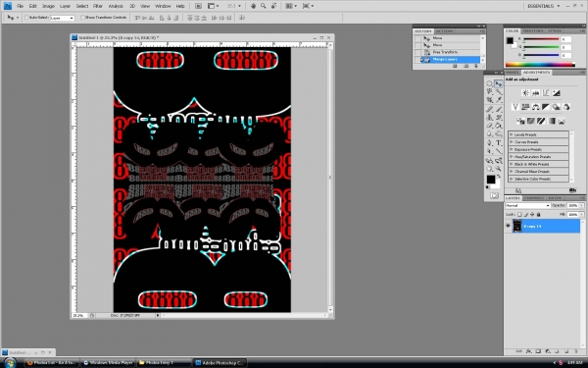Select the Zoom tool in the toolbox
The height and width of the screenshot is (368, 588).
point(499,169)
